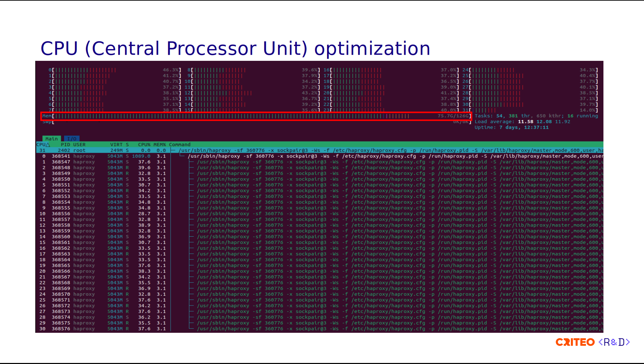Sort by the CPU column header
Screen dimensions: 644x364
coord(43,145)
